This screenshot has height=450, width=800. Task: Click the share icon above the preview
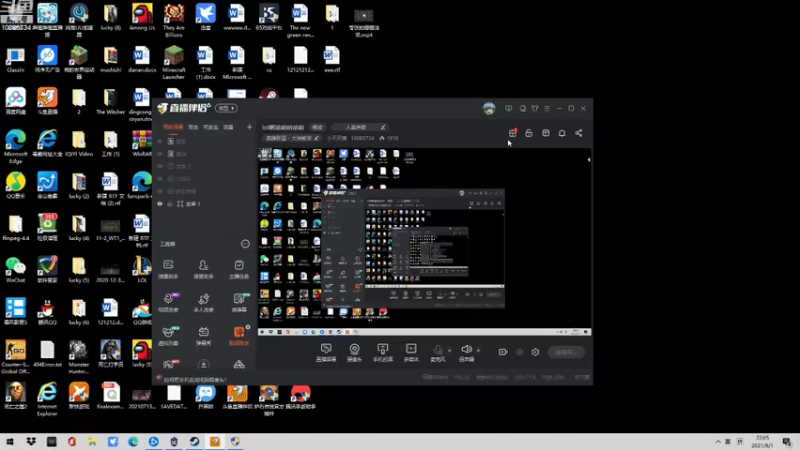tap(579, 133)
